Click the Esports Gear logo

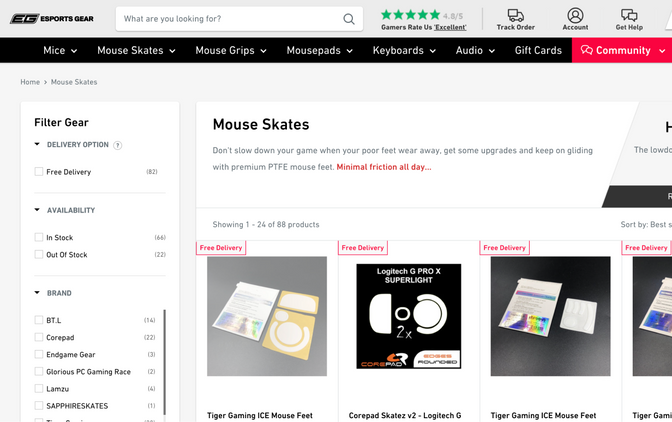coord(52,18)
